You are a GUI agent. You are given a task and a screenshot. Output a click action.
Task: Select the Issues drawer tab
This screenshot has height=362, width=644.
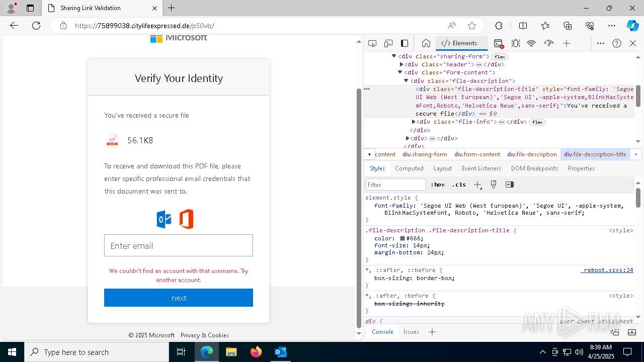(411, 332)
